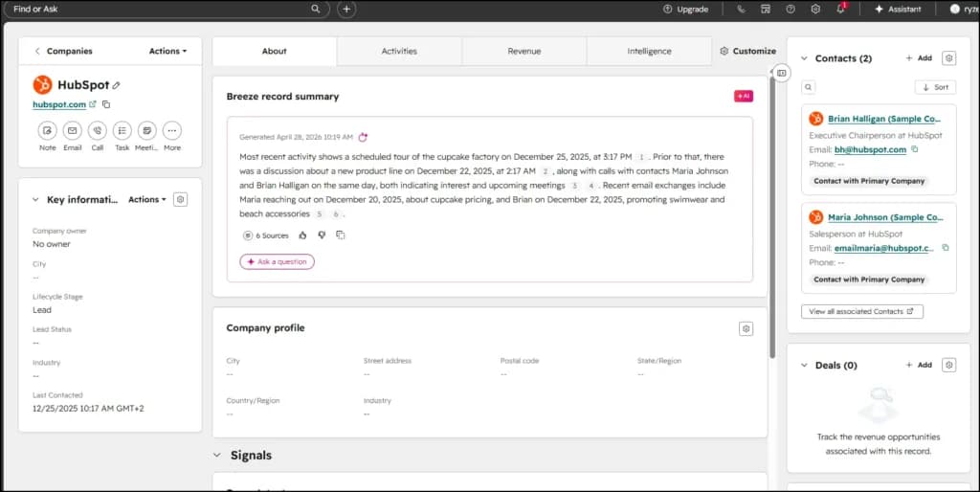980x492 pixels.
Task: Open the More actions icon
Action: click(x=172, y=131)
